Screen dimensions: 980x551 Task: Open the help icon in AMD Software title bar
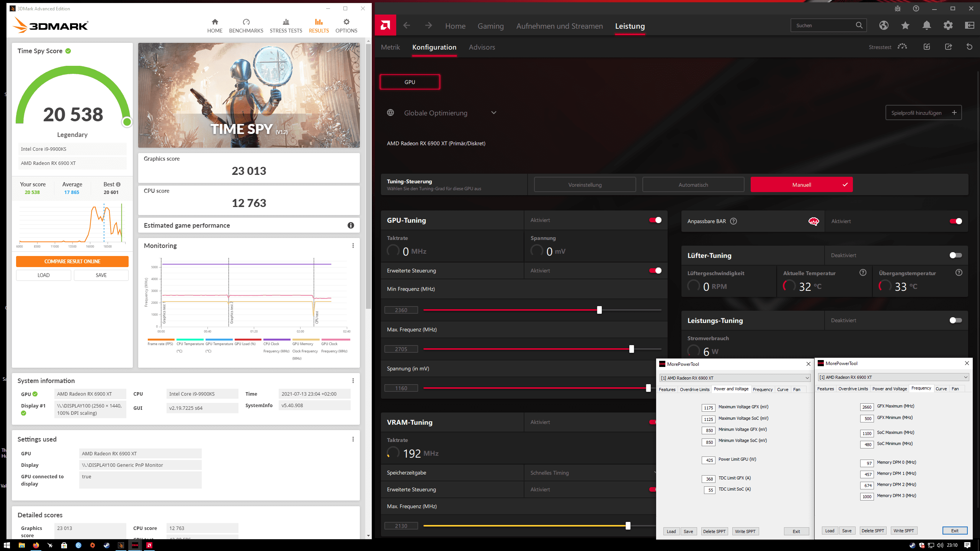916,8
